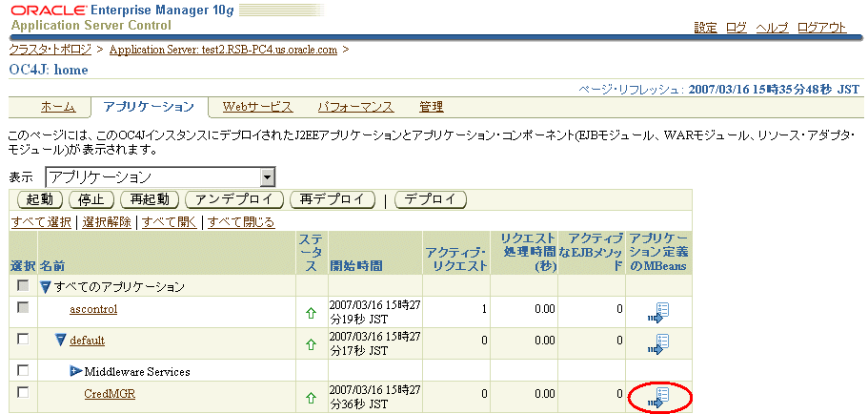Screen dimensions: 868x414
Task: Click the すべて選択 link
Action: click(41, 223)
